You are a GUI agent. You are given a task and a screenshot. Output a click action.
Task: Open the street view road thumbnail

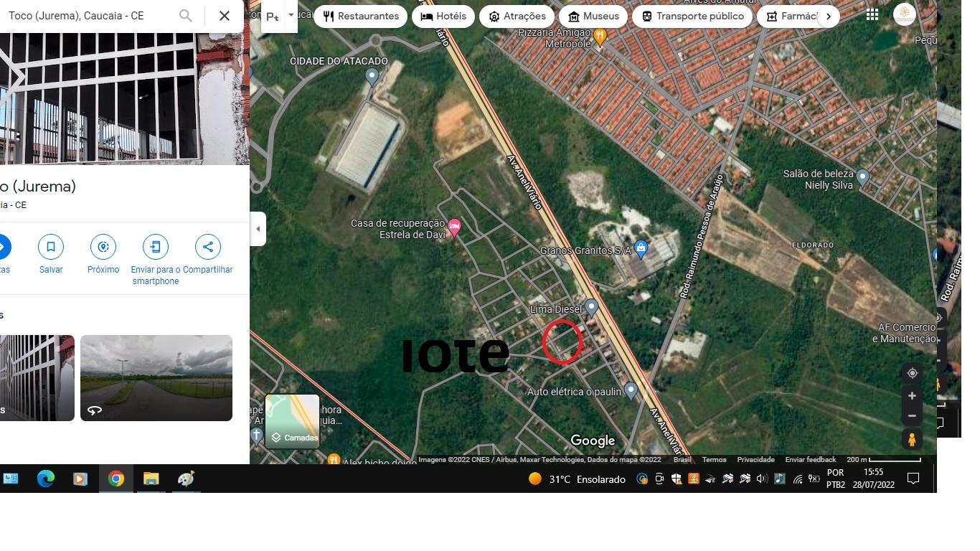[x=156, y=378]
